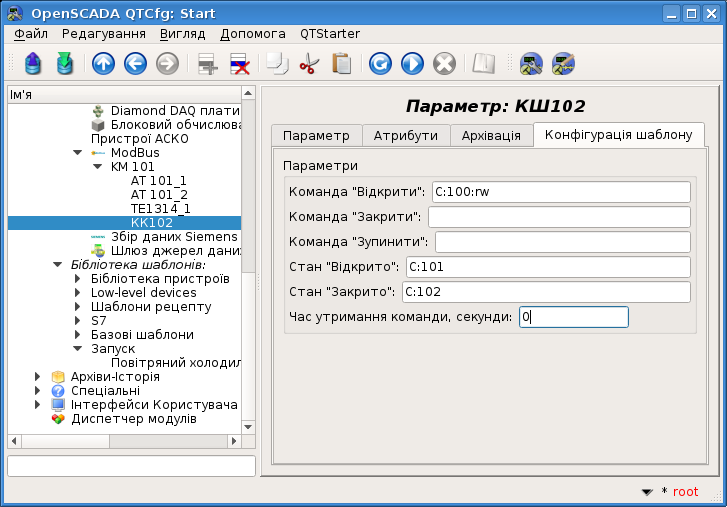
Task: Collapse the Запуск tree node
Action: (x=77, y=349)
